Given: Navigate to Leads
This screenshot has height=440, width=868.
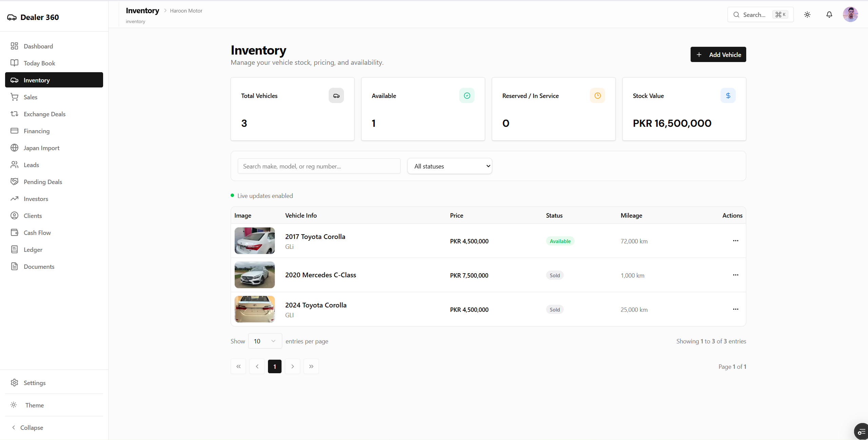Looking at the screenshot, I should (x=54, y=165).
